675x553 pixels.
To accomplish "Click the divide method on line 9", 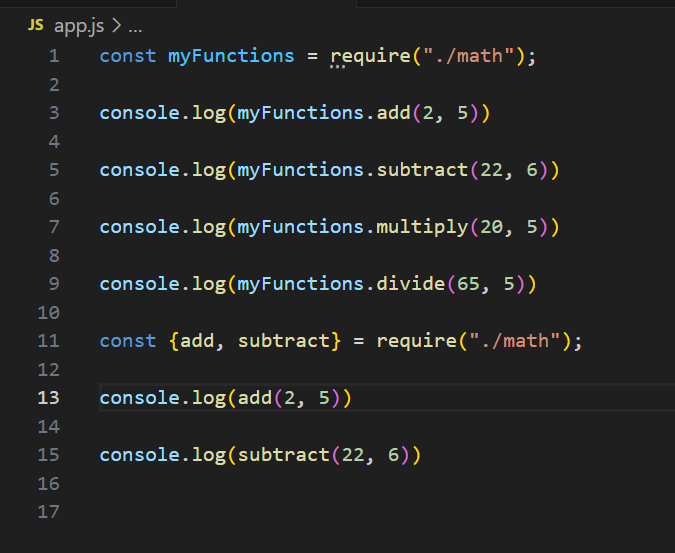I will [411, 284].
